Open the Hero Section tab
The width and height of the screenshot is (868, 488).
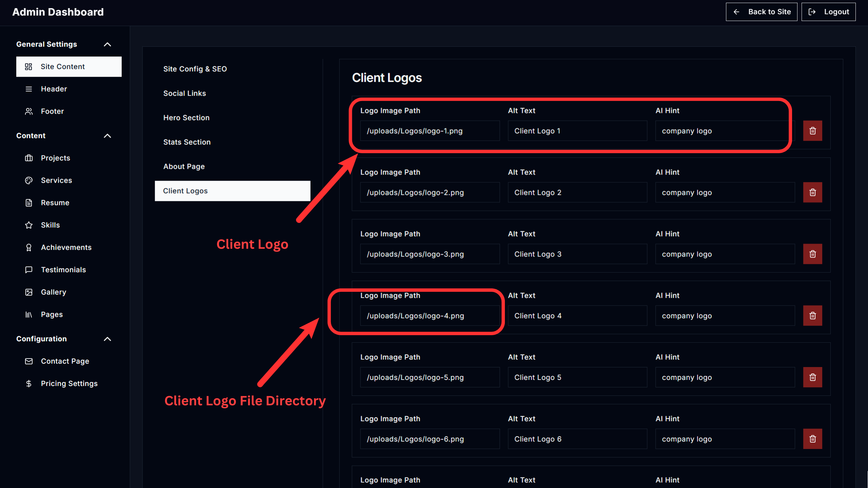point(186,118)
